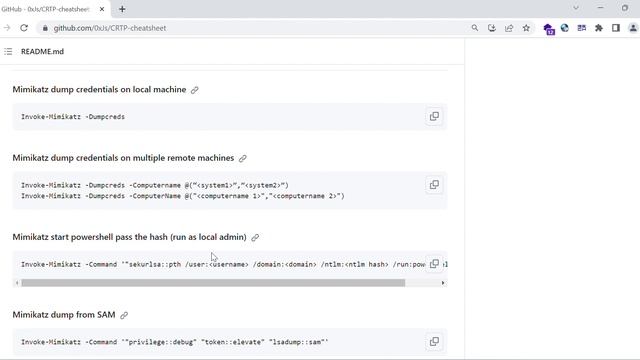Close the GitHub CRTP-cheatsheet tab
640x360 pixels.
point(102,9)
